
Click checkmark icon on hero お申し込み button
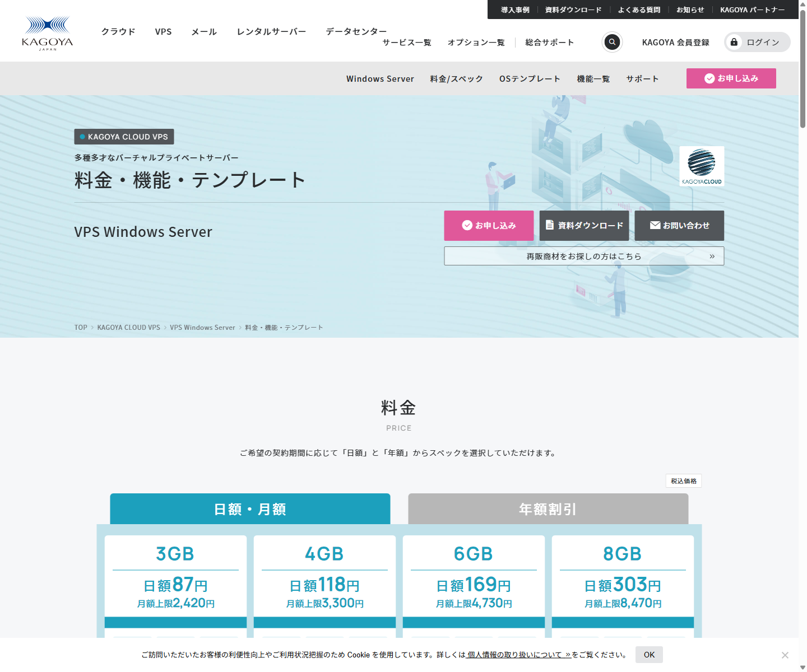(467, 225)
